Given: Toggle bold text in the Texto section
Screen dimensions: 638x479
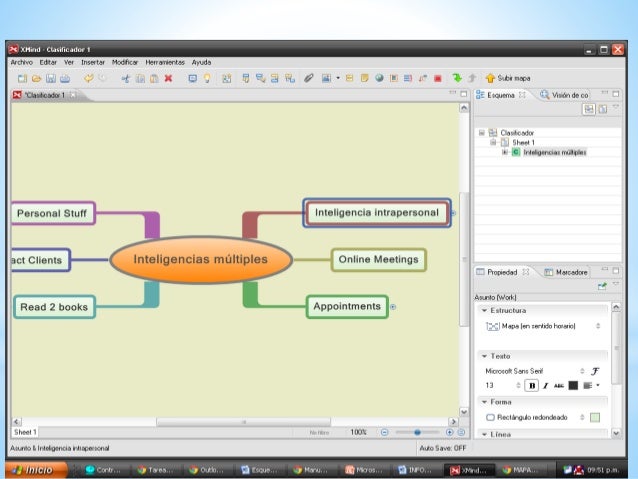Looking at the screenshot, I should tap(532, 385).
